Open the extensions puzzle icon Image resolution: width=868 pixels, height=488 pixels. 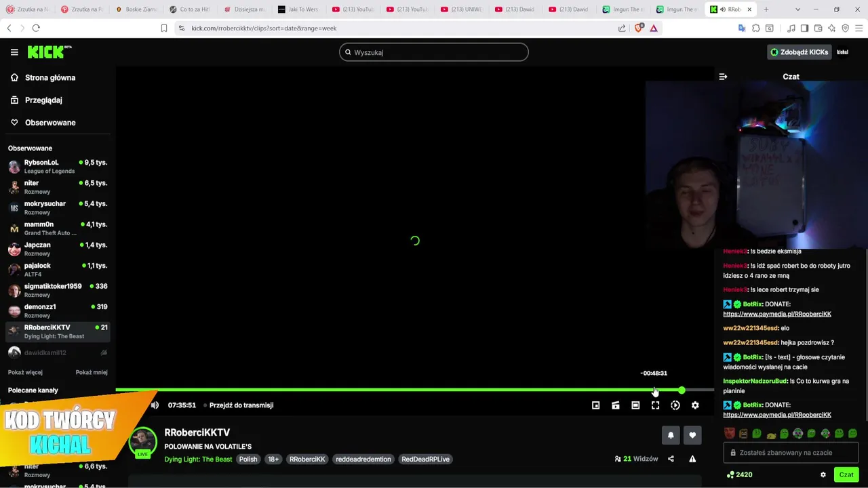tap(756, 28)
